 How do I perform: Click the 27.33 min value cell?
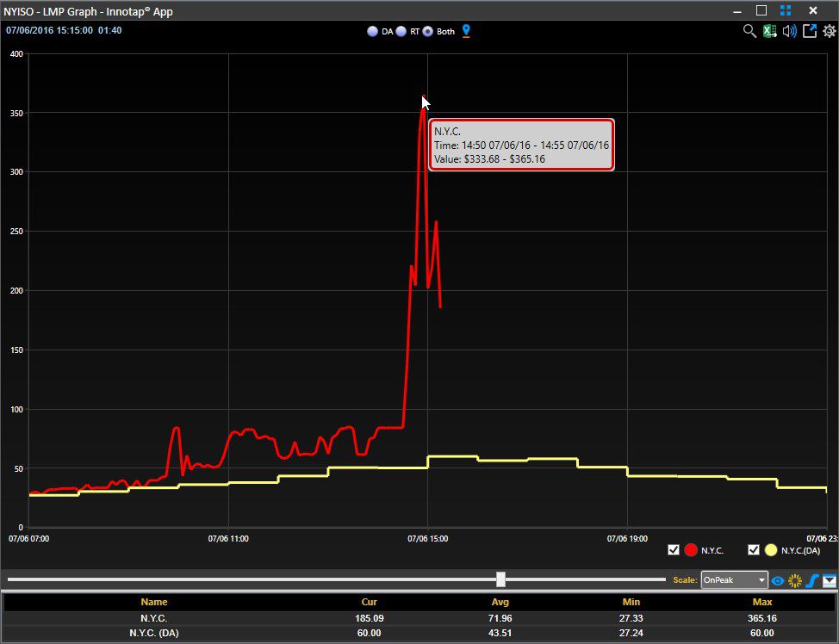click(631, 618)
